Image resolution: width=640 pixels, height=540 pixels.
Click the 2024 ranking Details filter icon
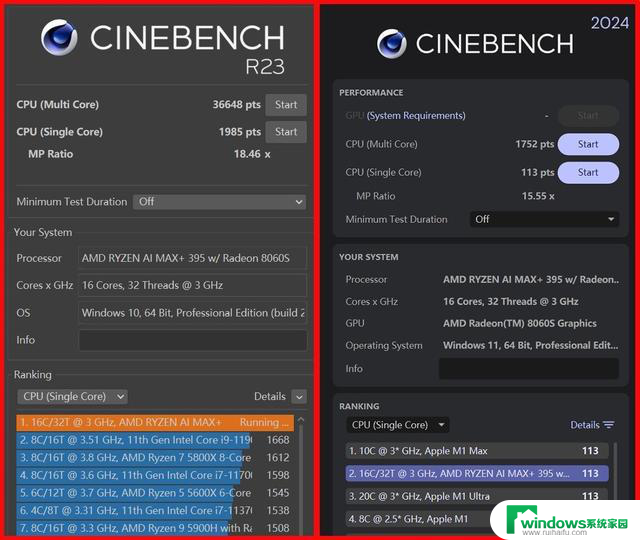(x=609, y=425)
